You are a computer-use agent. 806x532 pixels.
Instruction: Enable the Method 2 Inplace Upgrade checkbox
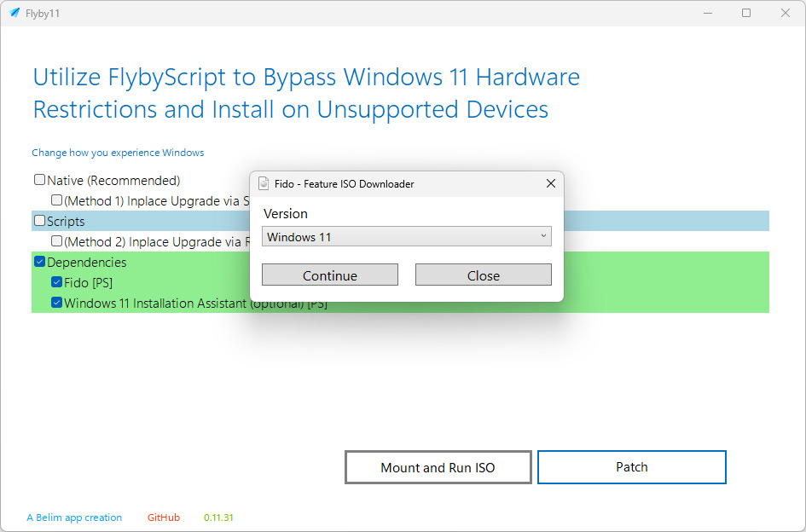[x=56, y=241]
